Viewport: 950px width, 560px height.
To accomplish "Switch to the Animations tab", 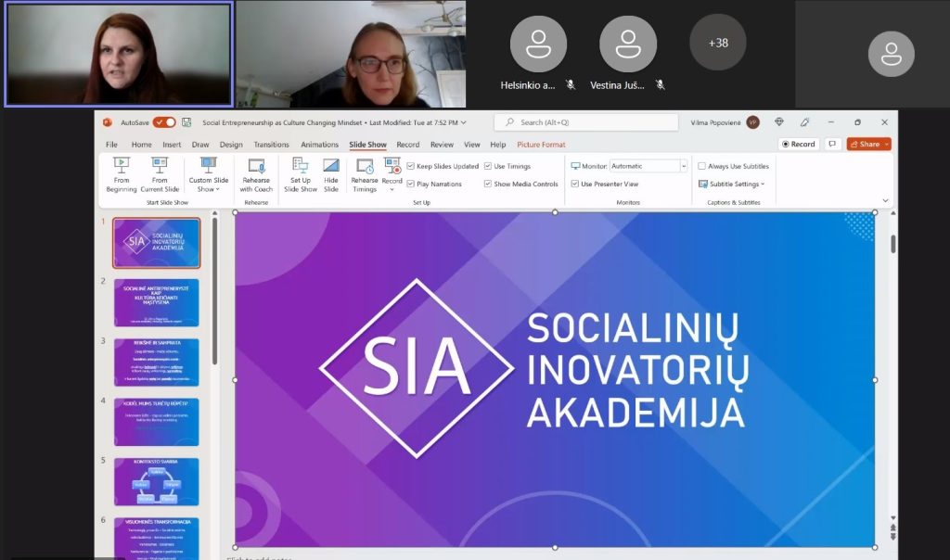I will 319,145.
